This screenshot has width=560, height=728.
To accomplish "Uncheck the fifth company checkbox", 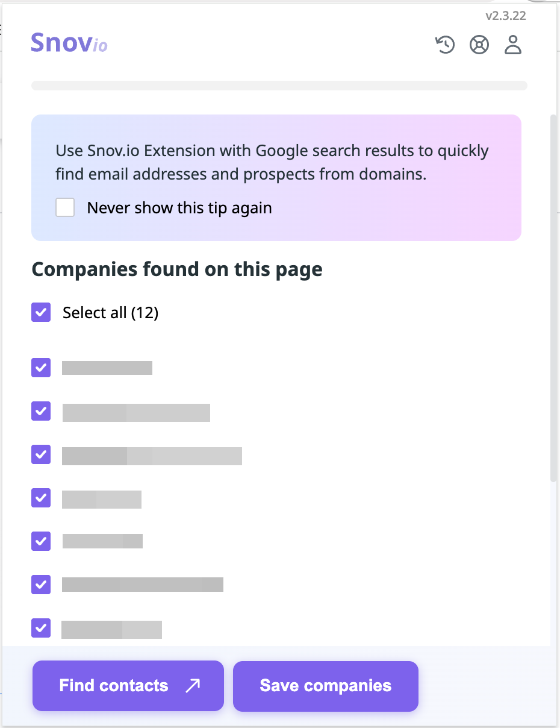I will (x=41, y=541).
